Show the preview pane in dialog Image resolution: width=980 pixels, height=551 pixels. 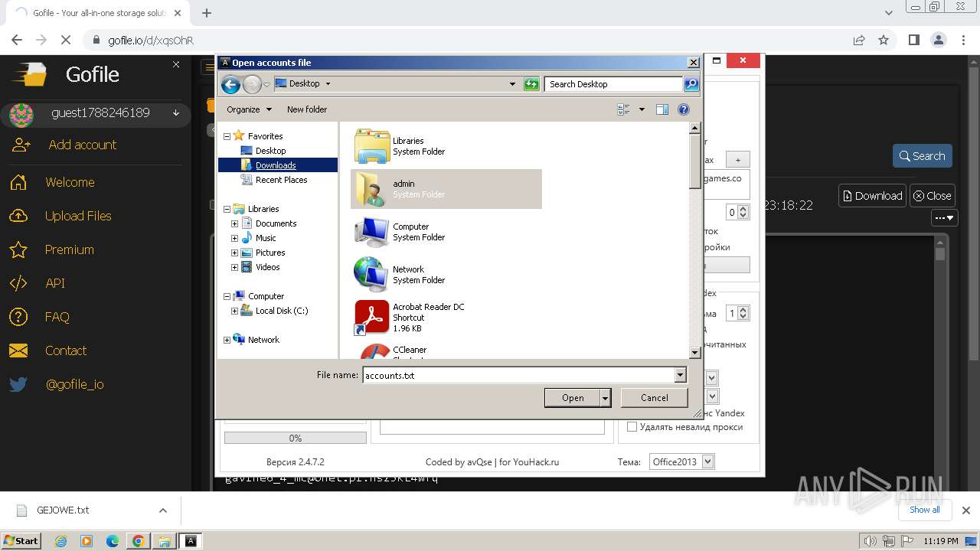pyautogui.click(x=662, y=109)
